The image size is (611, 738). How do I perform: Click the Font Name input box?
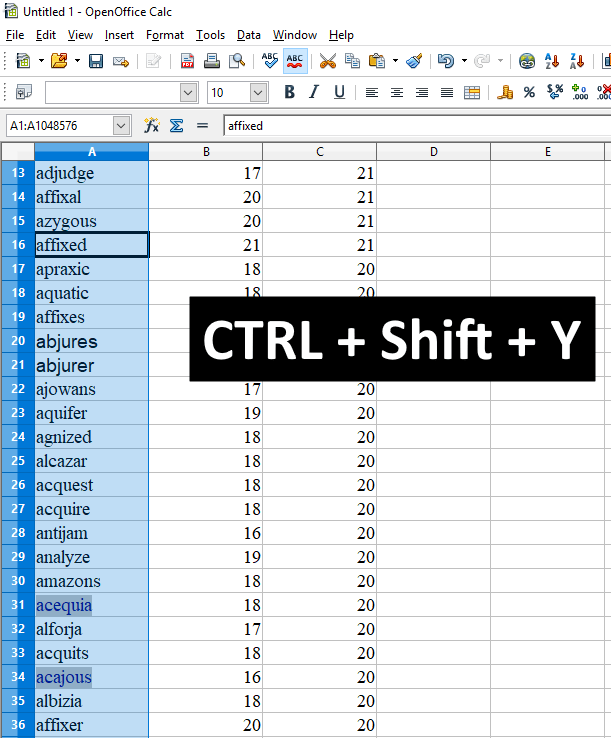coord(112,93)
